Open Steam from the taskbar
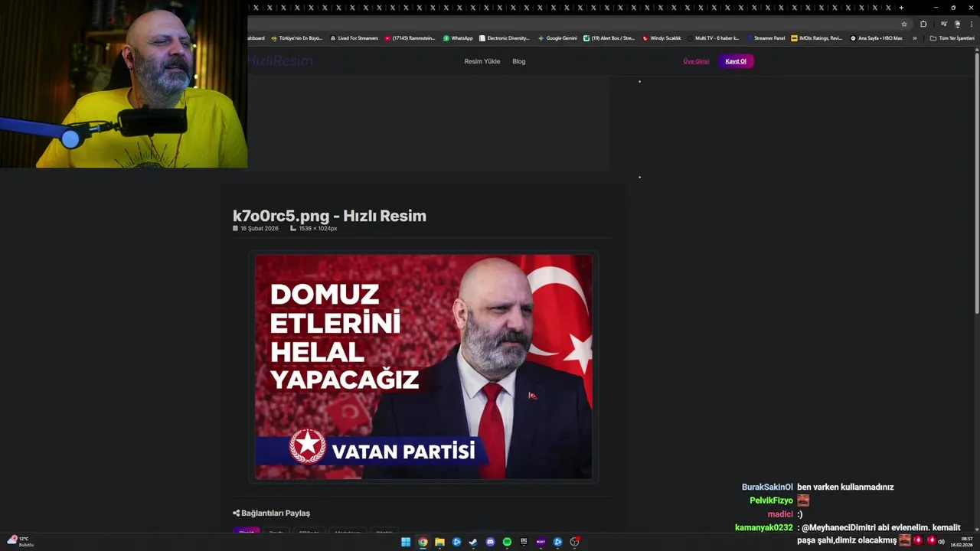This screenshot has width=980, height=551. [473, 542]
